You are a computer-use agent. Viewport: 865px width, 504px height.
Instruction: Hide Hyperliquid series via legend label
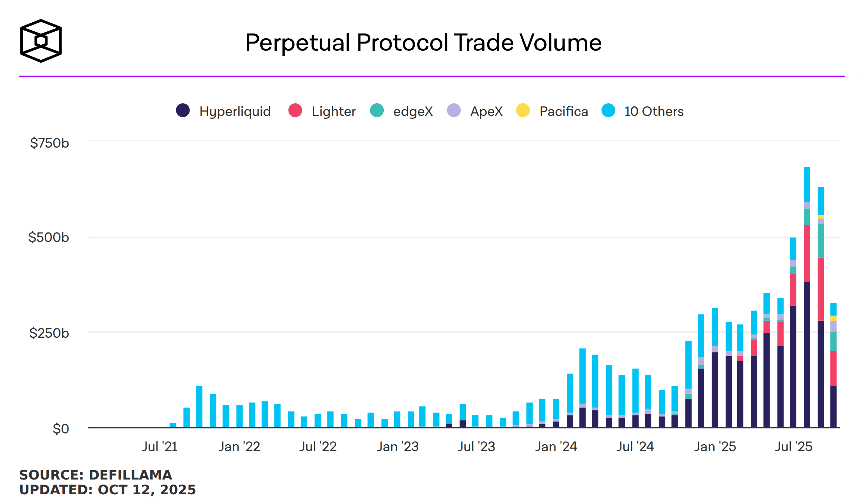(235, 112)
